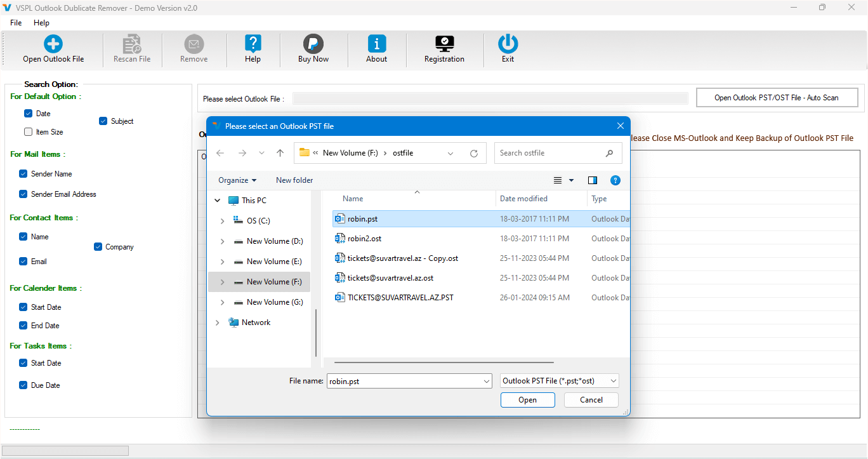The width and height of the screenshot is (868, 459).
Task: Toggle the Sender Name checkbox
Action: click(x=23, y=174)
